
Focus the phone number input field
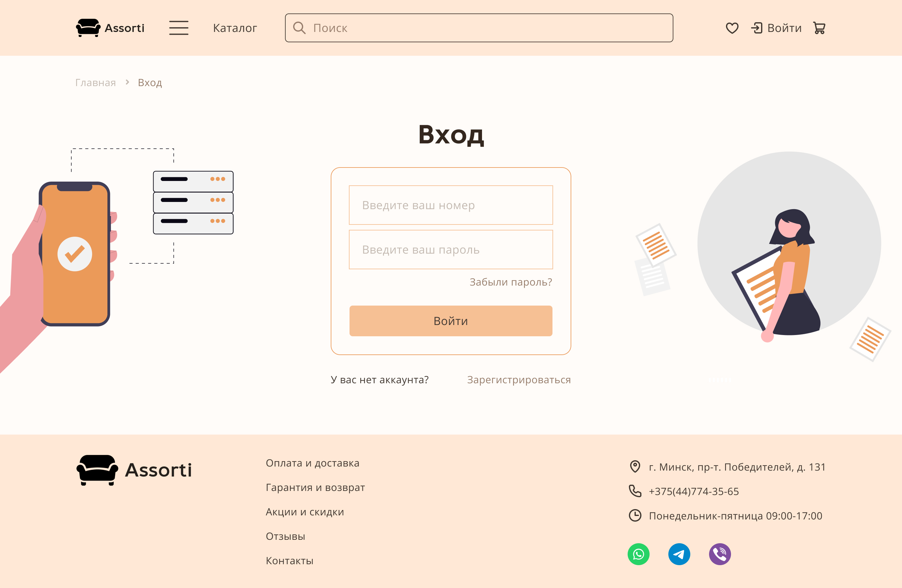coord(451,205)
